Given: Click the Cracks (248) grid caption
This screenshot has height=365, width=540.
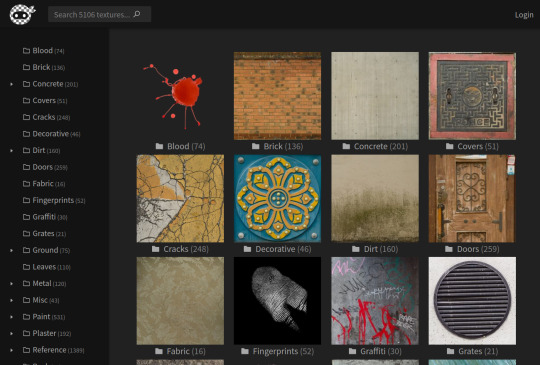Looking at the screenshot, I should (x=180, y=249).
